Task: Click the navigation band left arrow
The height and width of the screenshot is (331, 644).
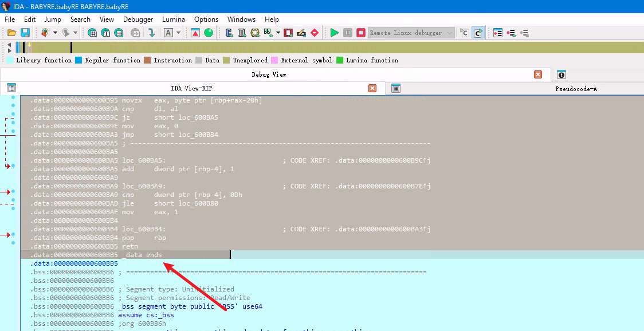Action: click(x=9, y=44)
